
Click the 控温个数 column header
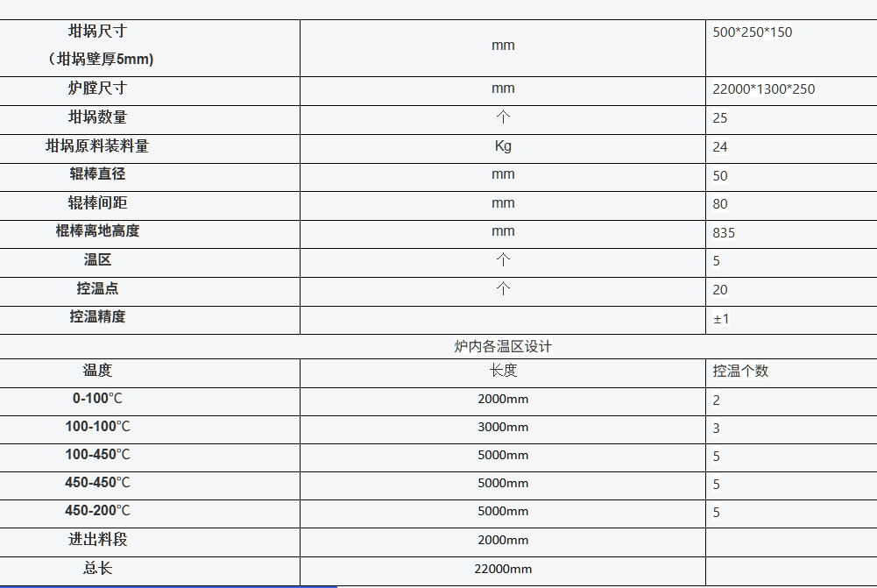(x=740, y=371)
